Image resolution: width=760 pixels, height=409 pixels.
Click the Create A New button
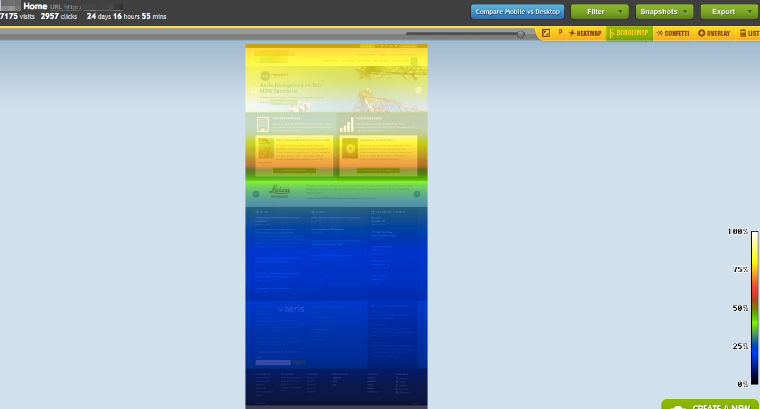click(711, 405)
